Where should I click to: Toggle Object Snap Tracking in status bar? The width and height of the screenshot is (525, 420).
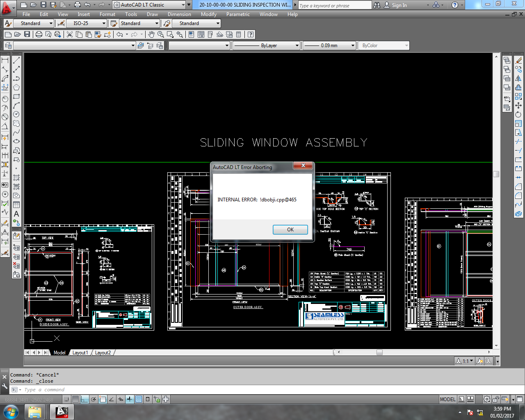coord(112,399)
